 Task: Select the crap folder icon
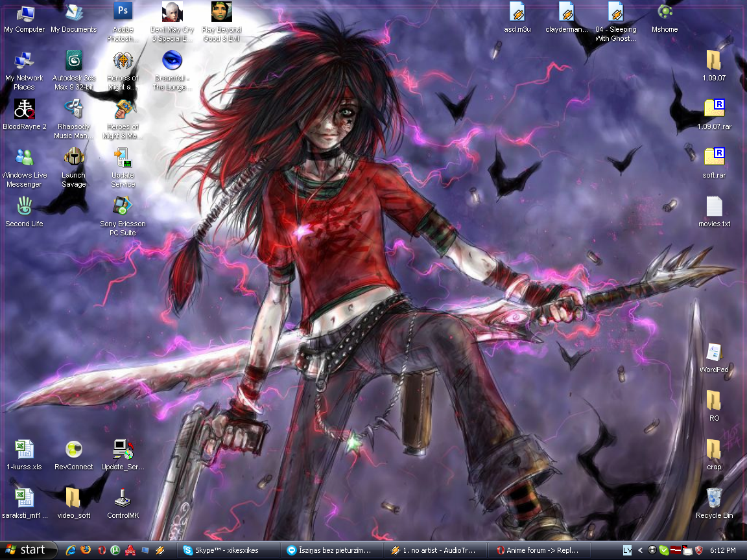pyautogui.click(x=714, y=455)
